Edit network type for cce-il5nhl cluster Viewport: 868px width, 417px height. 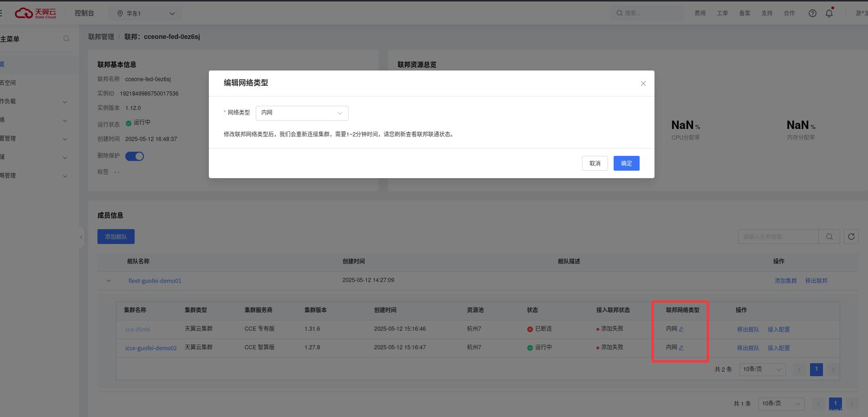pyautogui.click(x=681, y=329)
